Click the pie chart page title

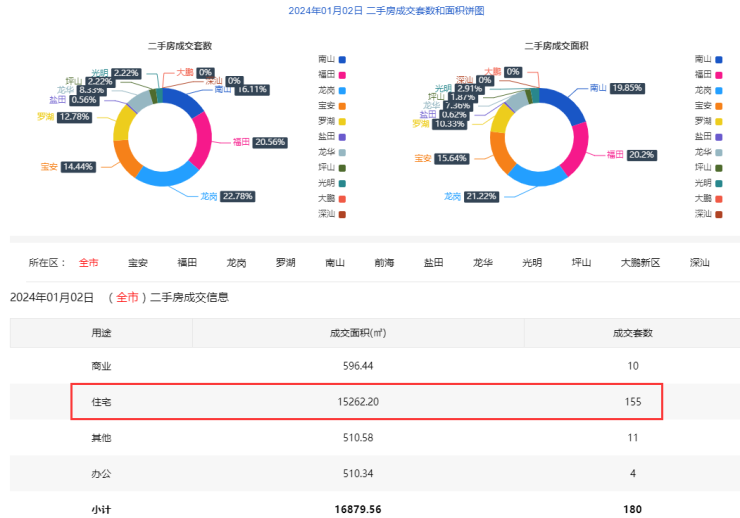coord(387,11)
